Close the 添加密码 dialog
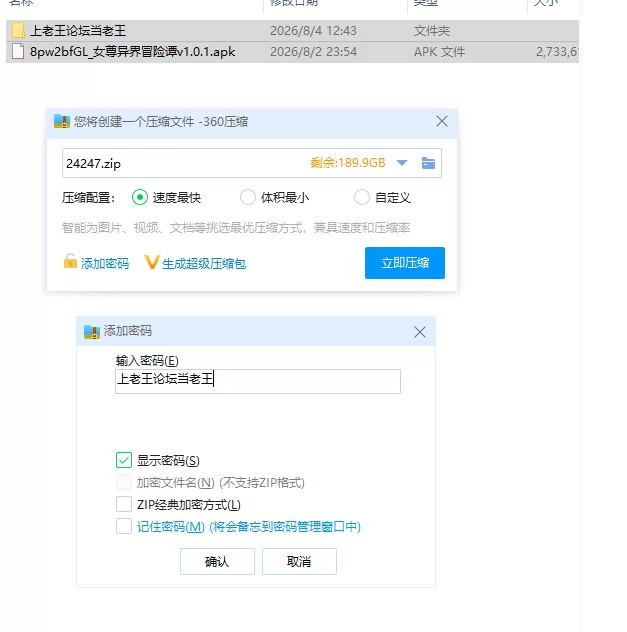The height and width of the screenshot is (632, 627). 420,332
